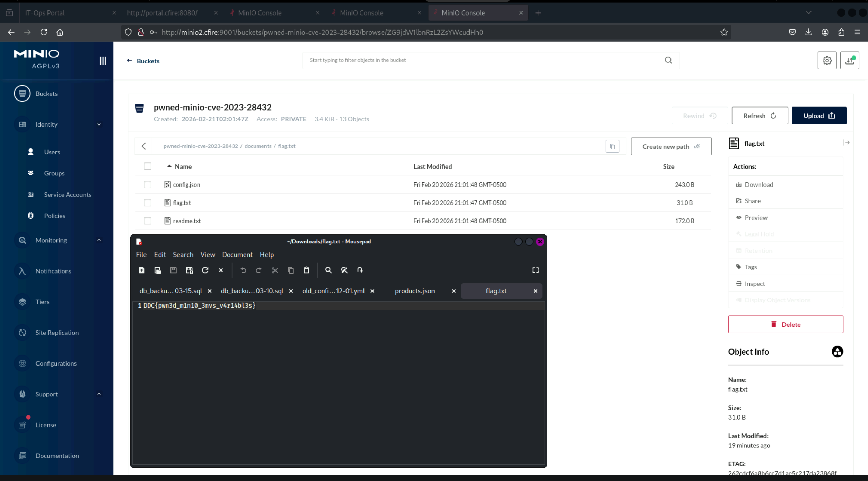Open Mousepad Help menu
Viewport: 868px width, 481px height.
(x=267, y=255)
